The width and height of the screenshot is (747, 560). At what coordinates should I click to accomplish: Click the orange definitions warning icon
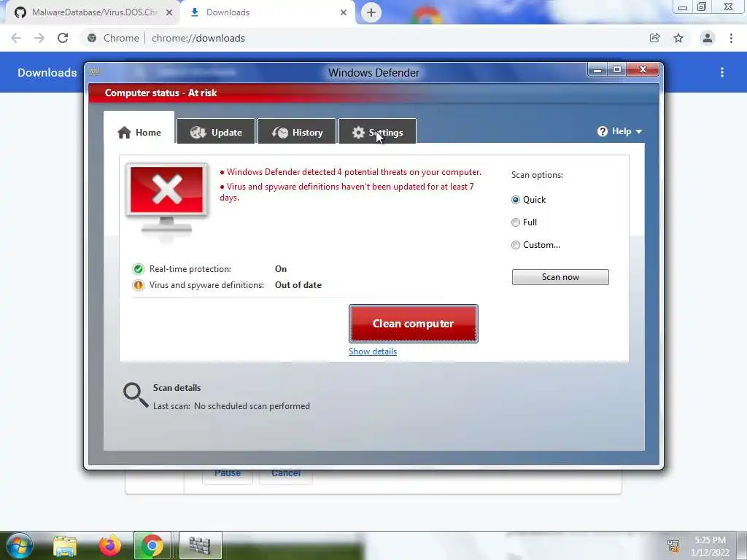click(x=138, y=285)
